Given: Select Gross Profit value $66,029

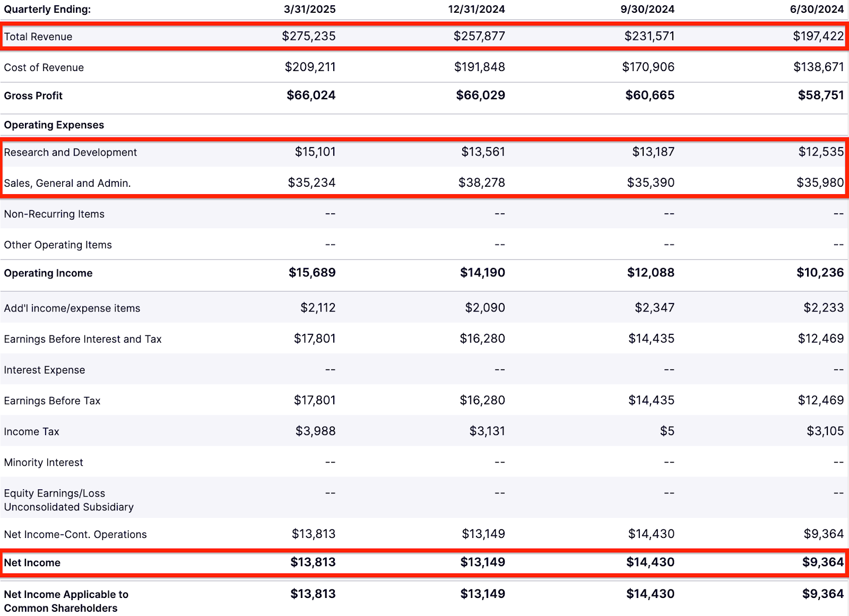Looking at the screenshot, I should click(x=481, y=95).
